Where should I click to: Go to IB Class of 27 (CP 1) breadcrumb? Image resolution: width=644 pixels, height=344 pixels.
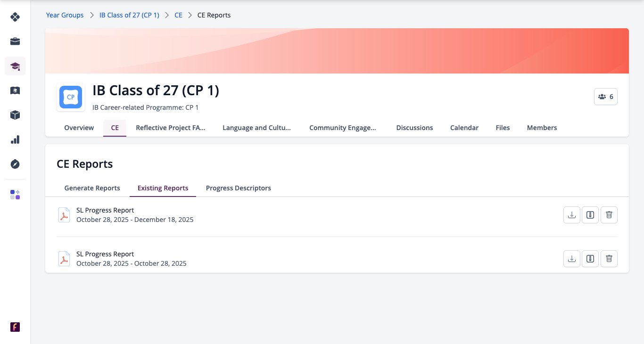(x=129, y=15)
